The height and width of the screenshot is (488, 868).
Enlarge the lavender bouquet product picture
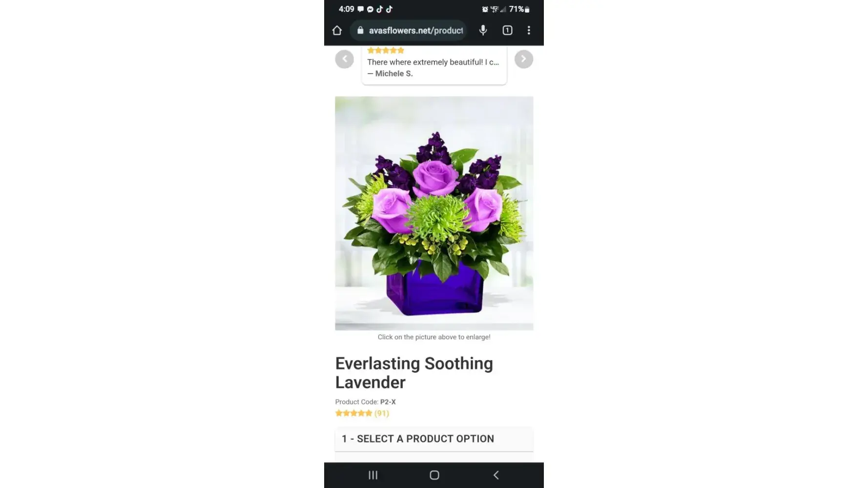point(434,213)
